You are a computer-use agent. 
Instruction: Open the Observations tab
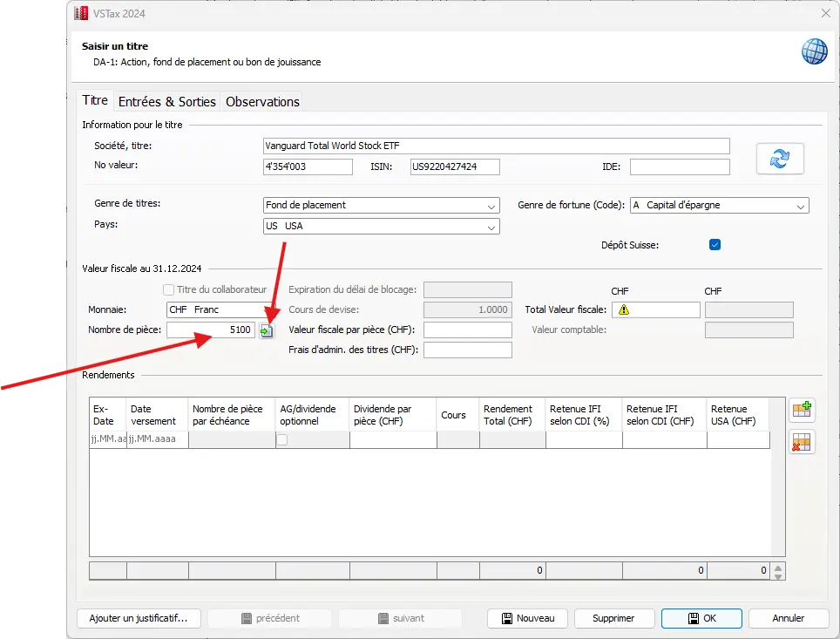pos(262,102)
